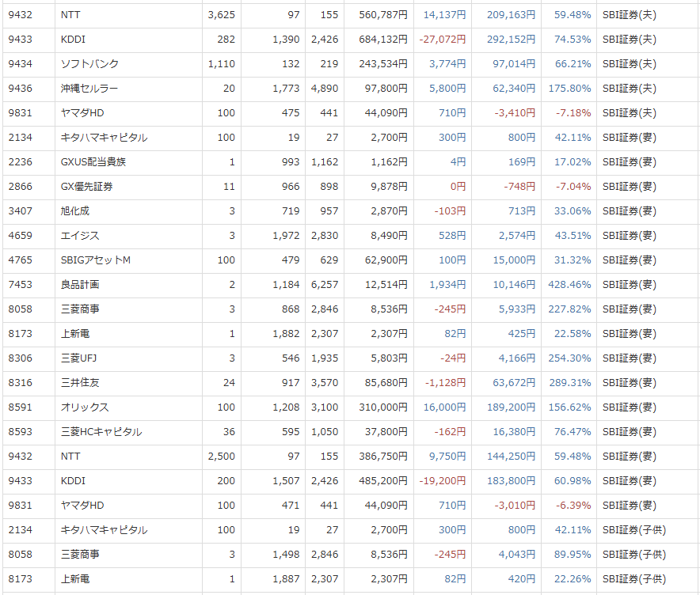Click the return rate 175.80%
700x595 pixels.
click(x=569, y=89)
